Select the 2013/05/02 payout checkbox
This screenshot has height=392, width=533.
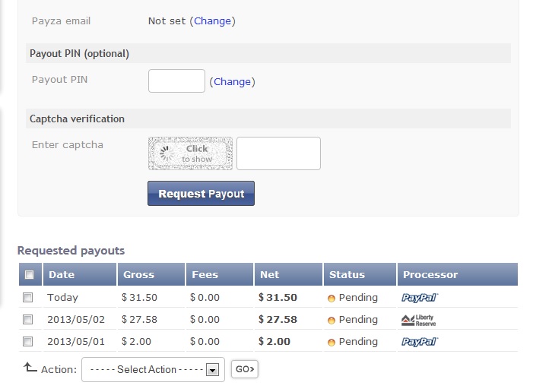coord(28,320)
